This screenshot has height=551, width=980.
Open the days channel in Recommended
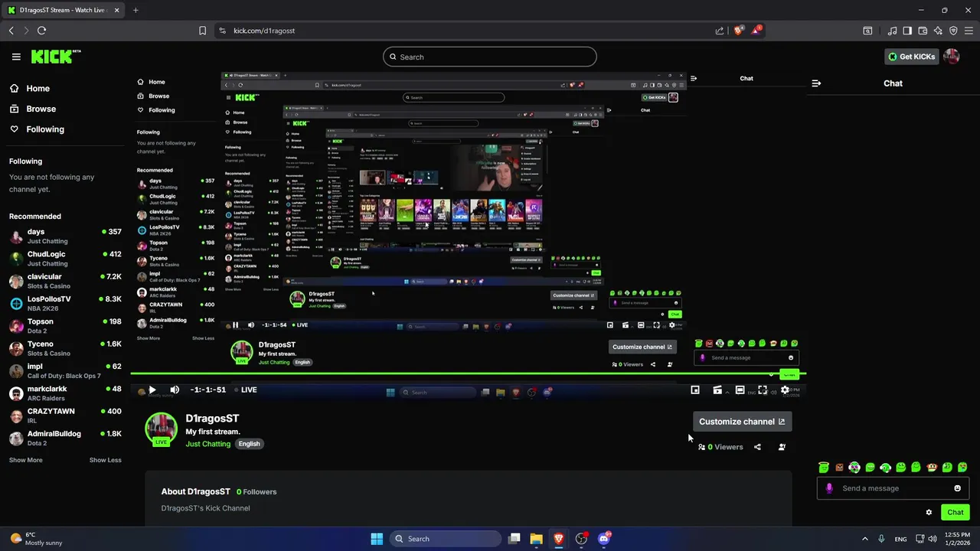pyautogui.click(x=65, y=236)
